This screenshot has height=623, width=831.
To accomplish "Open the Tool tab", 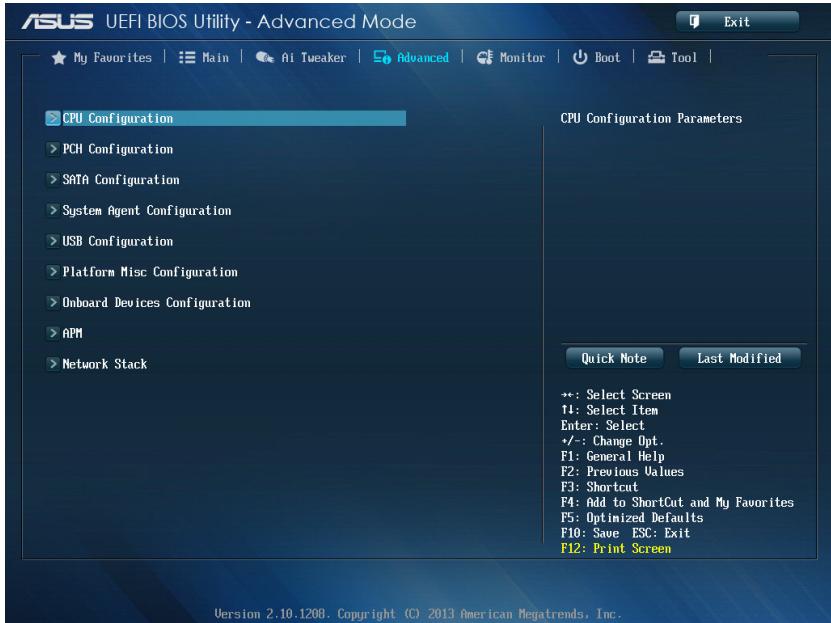I will click(672, 57).
